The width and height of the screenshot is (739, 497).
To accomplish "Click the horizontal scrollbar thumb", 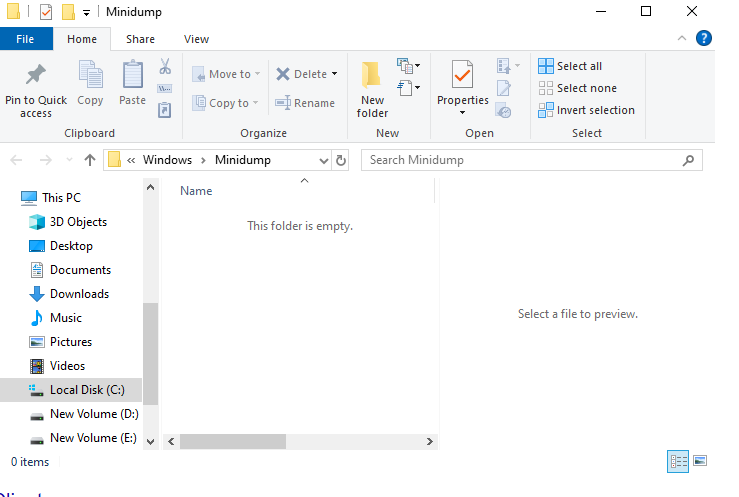I will point(233,442).
